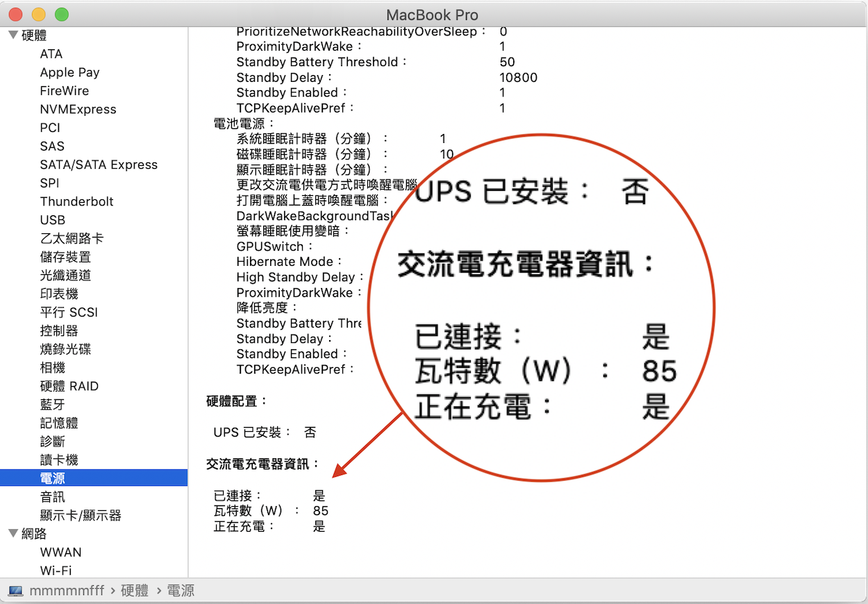Select 儲存裝置 in the sidebar
Image resolution: width=868 pixels, height=604 pixels.
coord(65,257)
